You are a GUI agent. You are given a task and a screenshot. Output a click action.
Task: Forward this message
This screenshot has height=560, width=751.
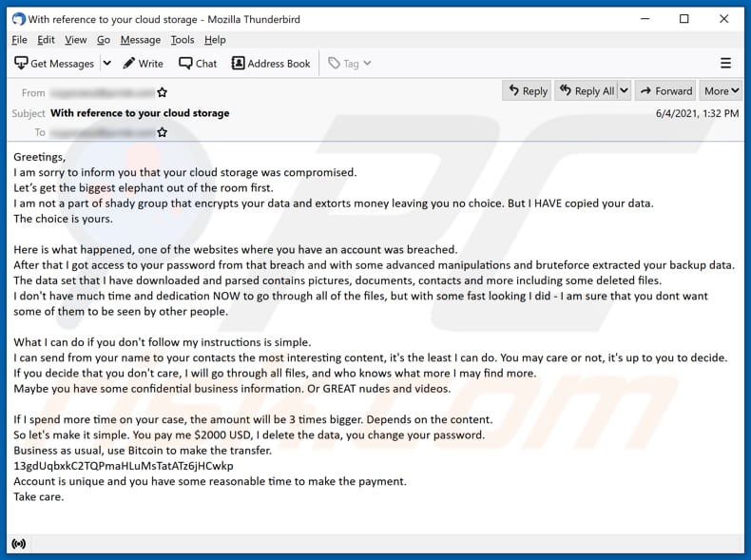[x=664, y=91]
